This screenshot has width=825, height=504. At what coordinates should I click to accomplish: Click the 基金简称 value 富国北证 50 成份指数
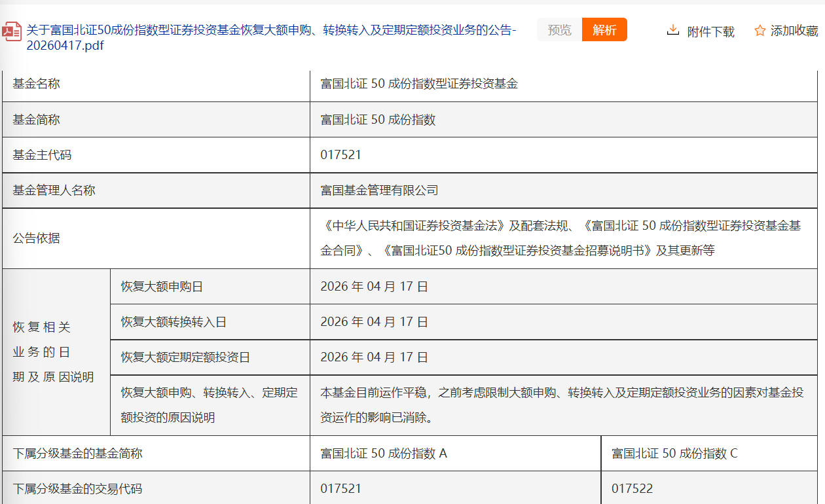click(x=378, y=120)
